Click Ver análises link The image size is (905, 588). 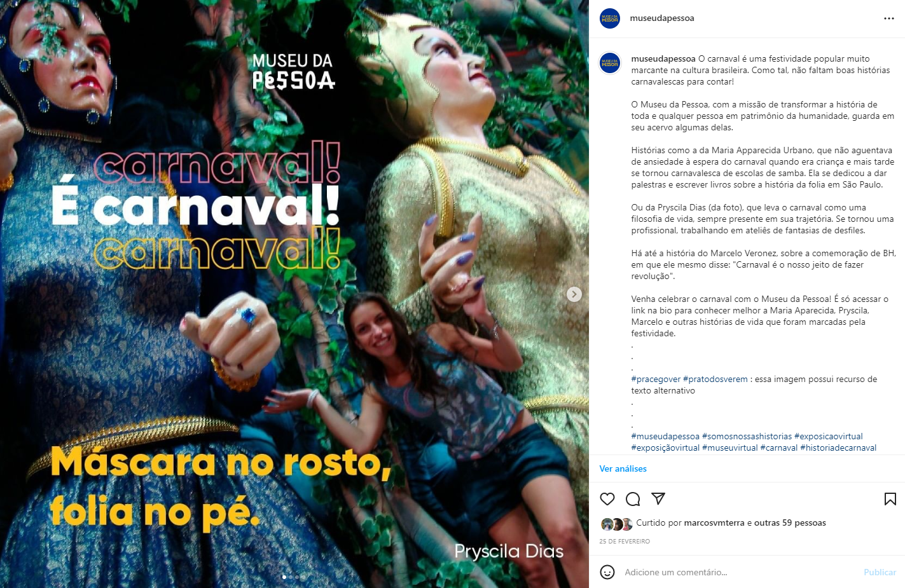[623, 468]
